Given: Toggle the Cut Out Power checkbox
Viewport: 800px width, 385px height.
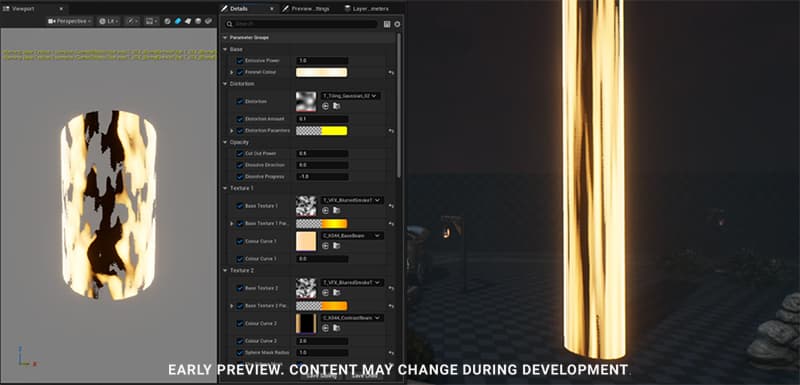Looking at the screenshot, I should 240,153.
